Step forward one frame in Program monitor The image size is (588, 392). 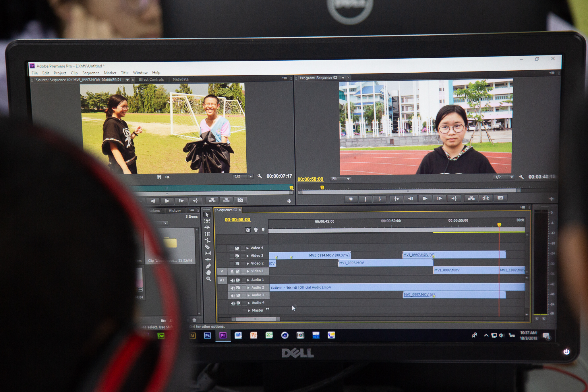pyautogui.click(x=439, y=198)
